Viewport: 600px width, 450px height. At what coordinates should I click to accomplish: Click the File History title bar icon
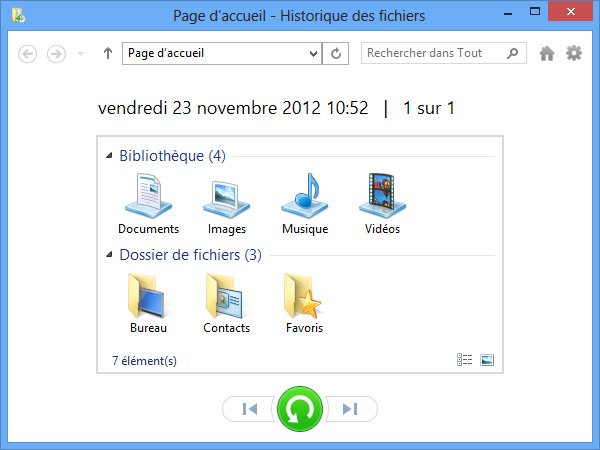[x=18, y=16]
